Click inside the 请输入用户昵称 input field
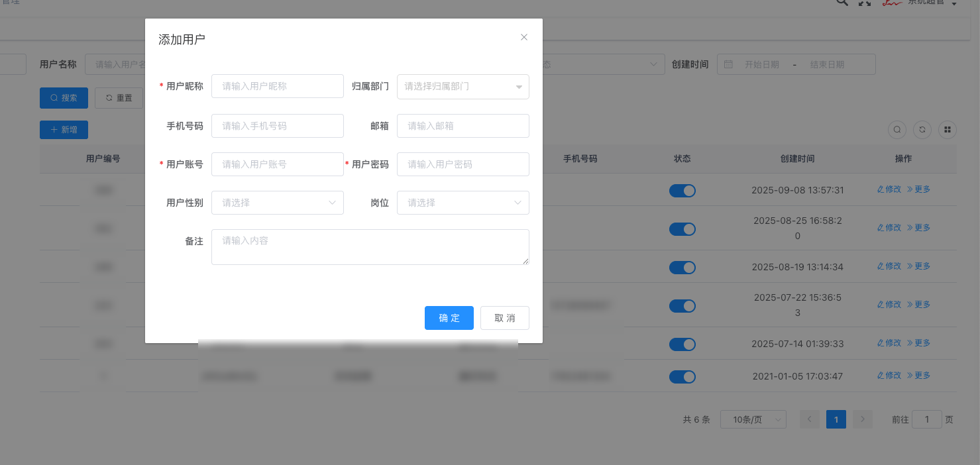Screen dimensions: 980x465 [277, 86]
